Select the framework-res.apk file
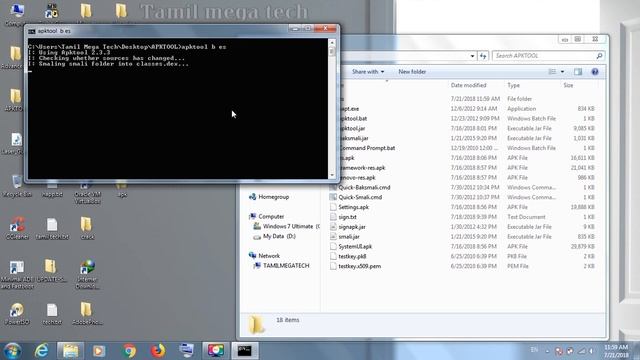Viewport: 640px width, 360px height. click(362, 168)
